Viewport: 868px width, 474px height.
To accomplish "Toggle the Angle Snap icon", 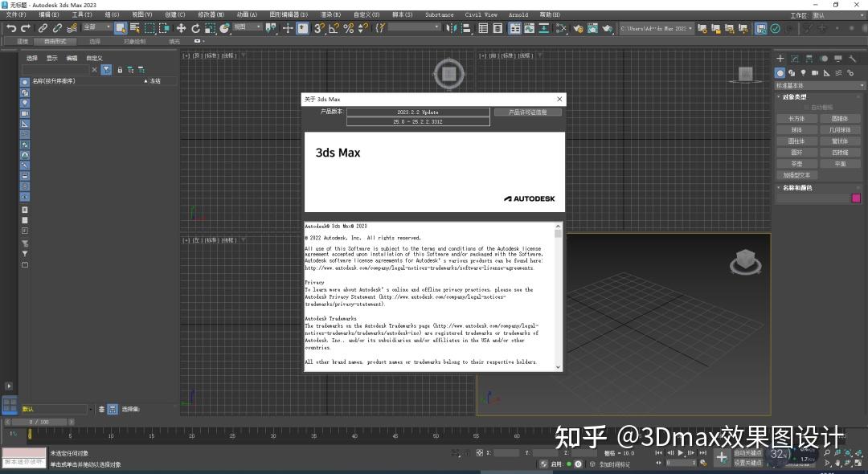I will [333, 28].
